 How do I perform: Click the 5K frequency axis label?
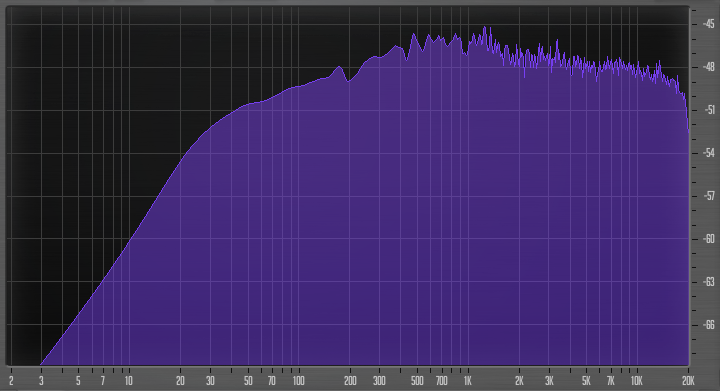(586, 380)
